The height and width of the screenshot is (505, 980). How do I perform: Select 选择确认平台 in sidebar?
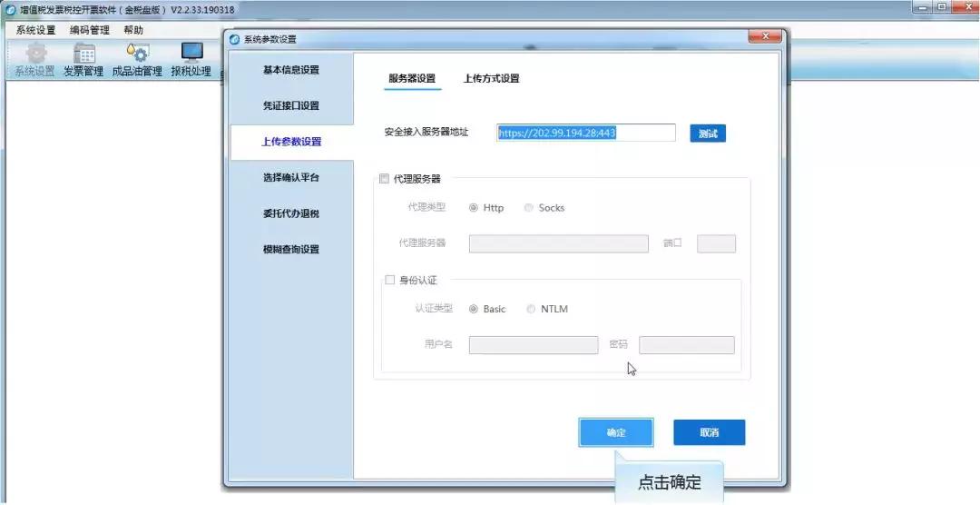291,178
